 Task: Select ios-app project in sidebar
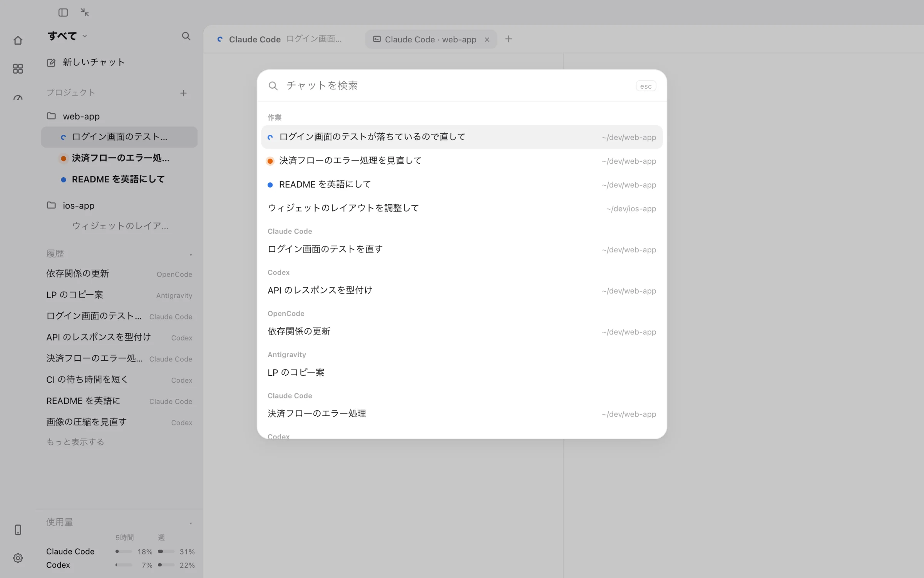[119, 205]
